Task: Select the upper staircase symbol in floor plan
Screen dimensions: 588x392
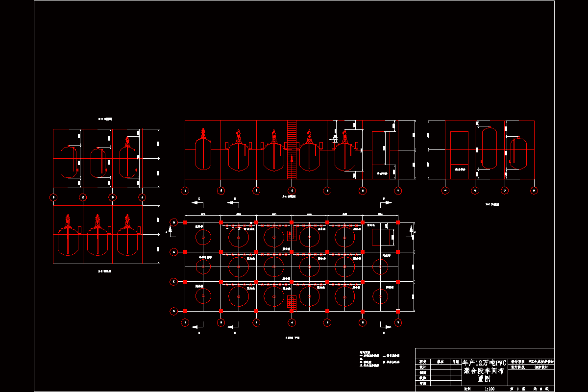Action: (x=292, y=233)
